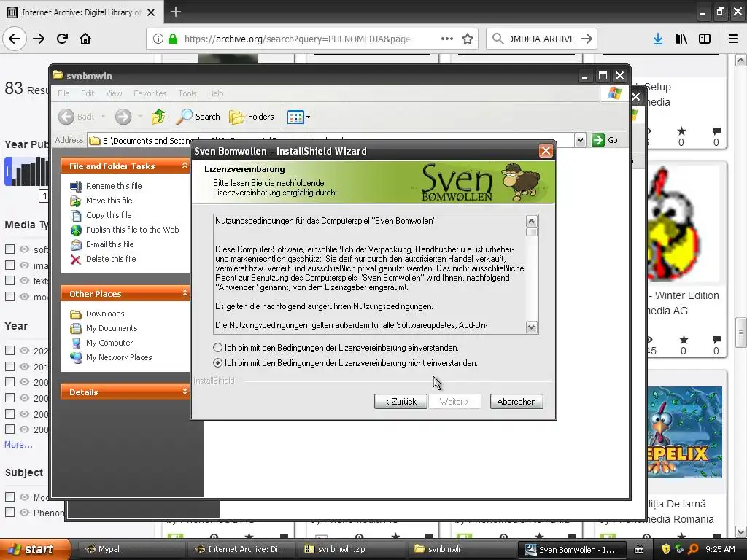747x560 pixels.
Task: Select the 'nicht einverstanden' radio option
Action: coord(217,363)
